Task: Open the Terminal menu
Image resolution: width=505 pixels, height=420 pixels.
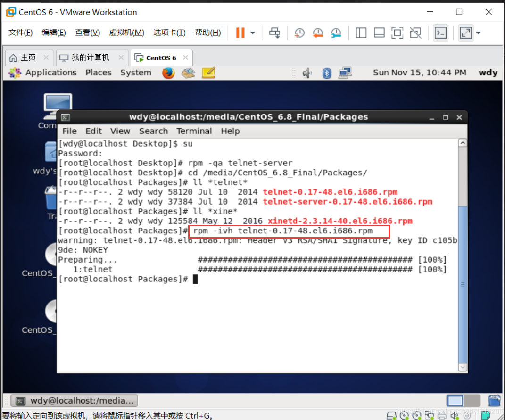Action: pos(194,132)
